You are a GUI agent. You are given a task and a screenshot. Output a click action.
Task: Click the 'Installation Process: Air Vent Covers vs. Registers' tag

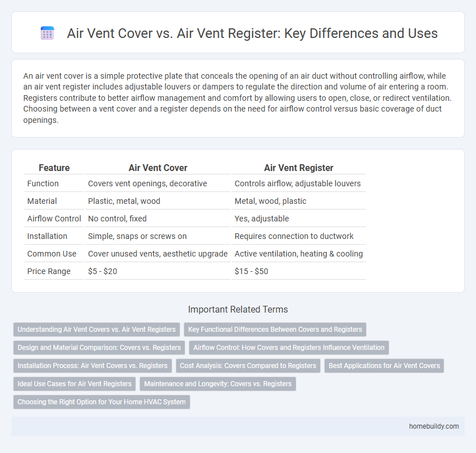point(92,366)
